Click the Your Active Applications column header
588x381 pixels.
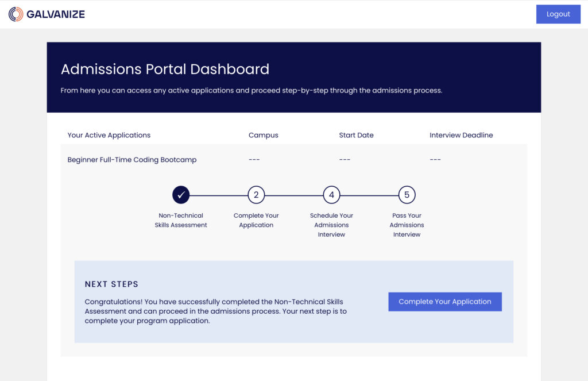(109, 135)
